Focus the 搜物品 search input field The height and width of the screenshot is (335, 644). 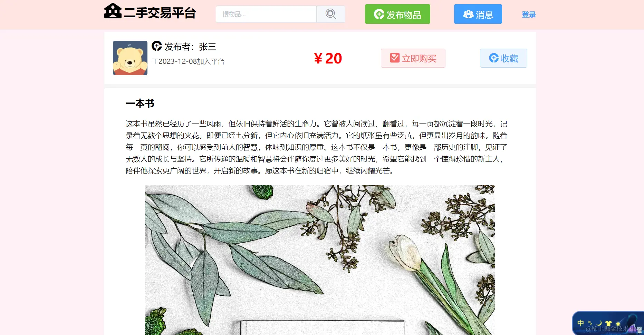266,14
